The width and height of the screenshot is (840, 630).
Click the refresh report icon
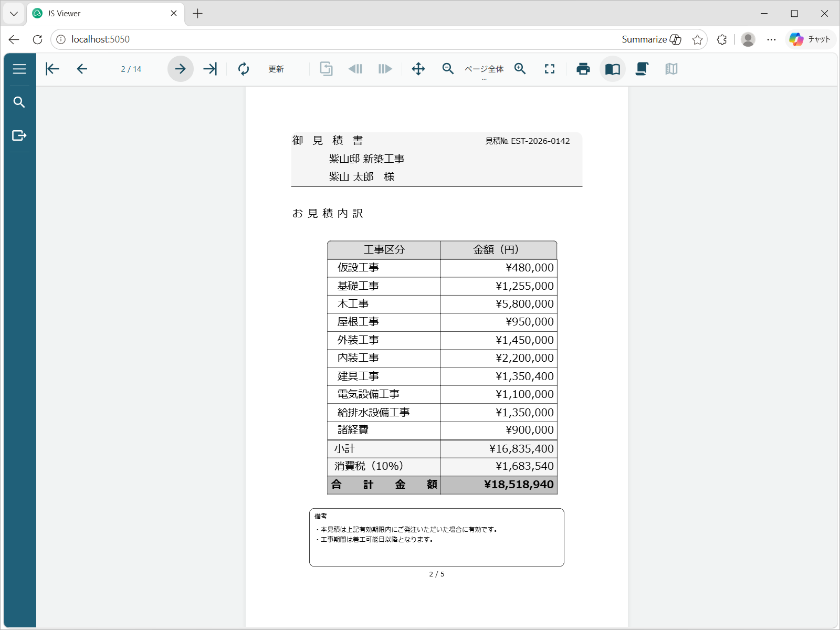[244, 69]
